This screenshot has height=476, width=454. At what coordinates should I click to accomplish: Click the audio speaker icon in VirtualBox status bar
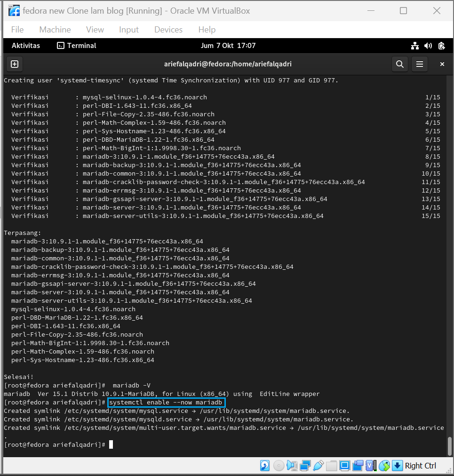point(292,465)
